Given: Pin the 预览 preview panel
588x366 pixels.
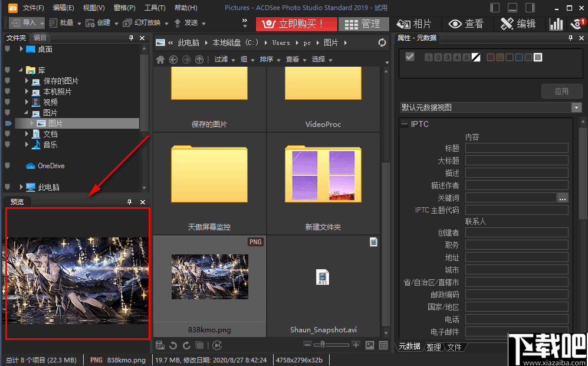Looking at the screenshot, I should [x=129, y=201].
